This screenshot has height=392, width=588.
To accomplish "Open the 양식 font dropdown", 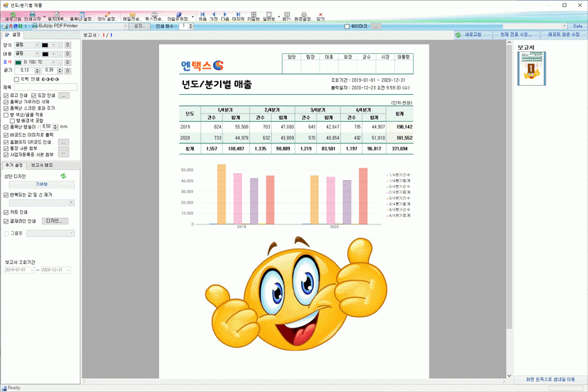I will tap(37, 45).
